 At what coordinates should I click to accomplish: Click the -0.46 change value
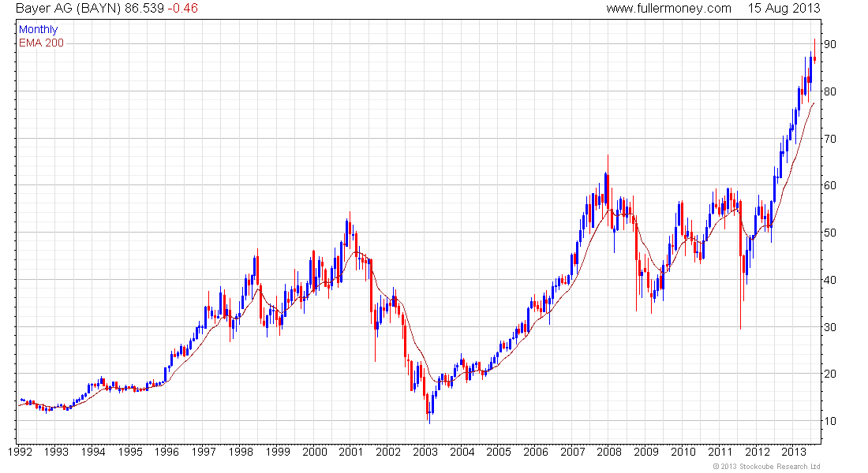tap(182, 9)
